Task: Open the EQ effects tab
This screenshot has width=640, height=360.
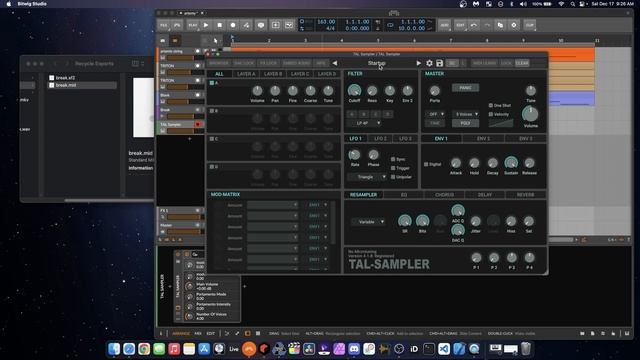Action: 404,195
